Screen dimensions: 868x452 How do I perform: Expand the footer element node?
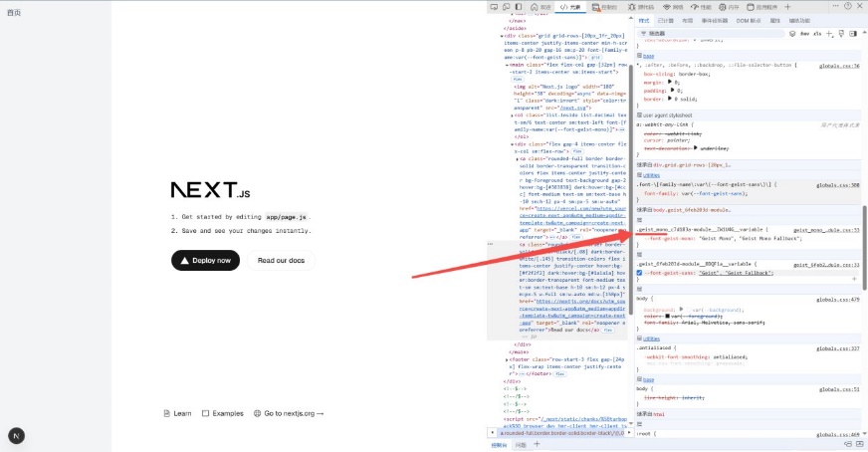[508, 361]
